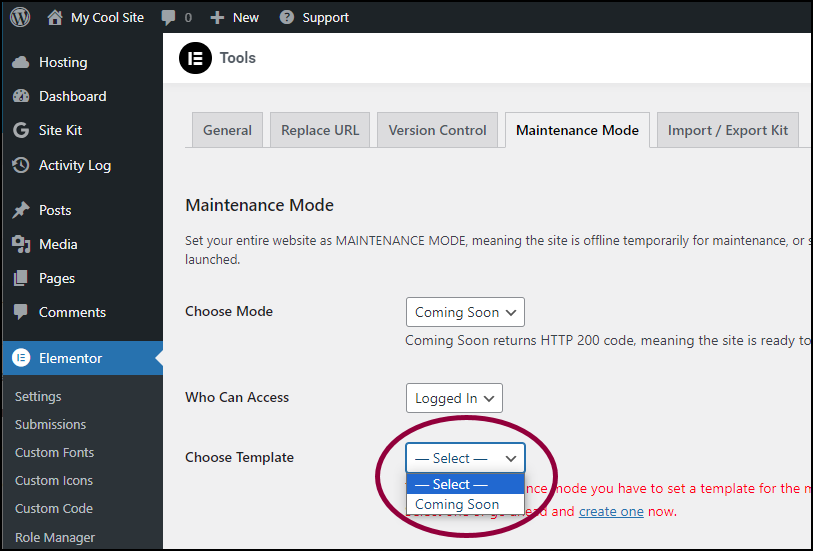Click the Support question mark icon
Image resolution: width=813 pixels, height=551 pixels.
286,18
